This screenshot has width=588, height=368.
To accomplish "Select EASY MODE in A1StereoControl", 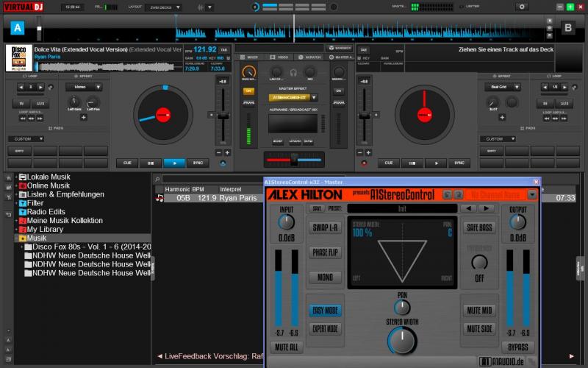I will click(x=325, y=311).
